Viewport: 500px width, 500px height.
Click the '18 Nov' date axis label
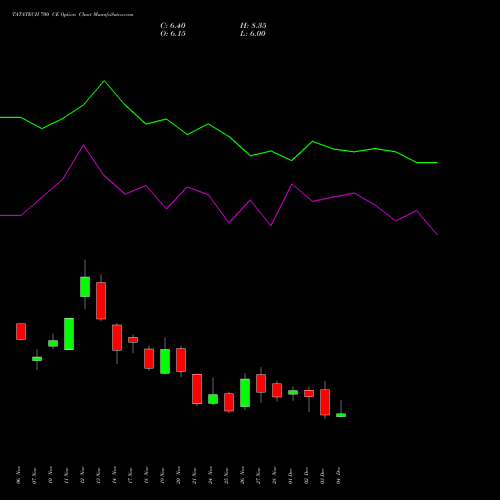click(146, 475)
